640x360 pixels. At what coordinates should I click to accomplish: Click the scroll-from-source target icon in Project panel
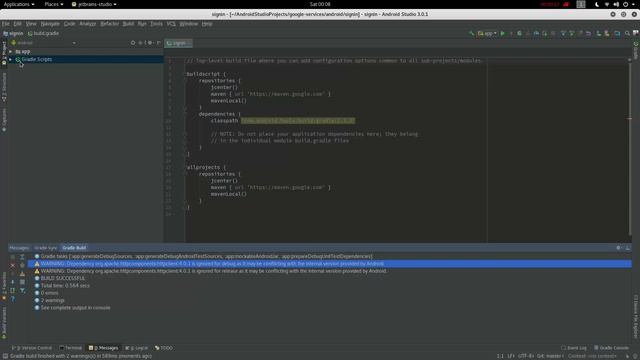133,43
